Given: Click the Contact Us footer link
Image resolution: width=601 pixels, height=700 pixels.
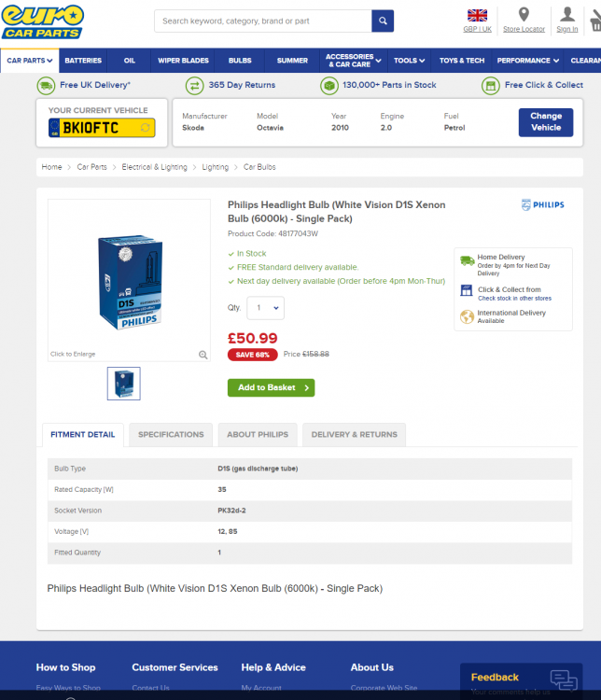Looking at the screenshot, I should pos(150,689).
